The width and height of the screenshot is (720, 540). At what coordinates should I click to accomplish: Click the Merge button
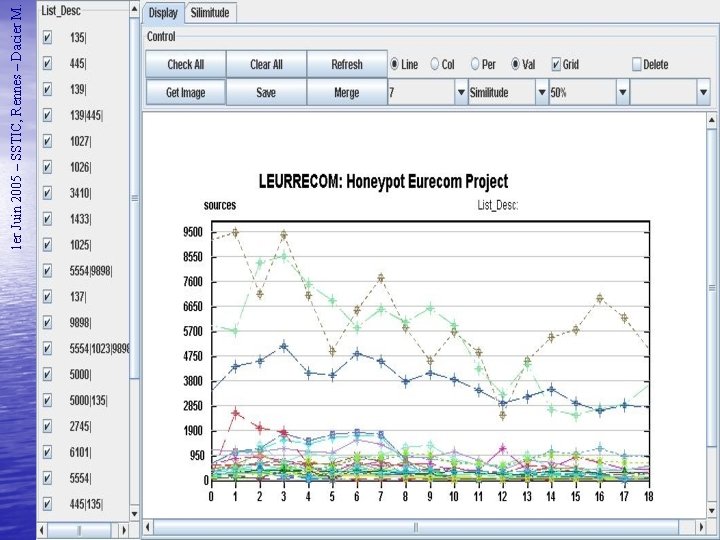tap(347, 93)
